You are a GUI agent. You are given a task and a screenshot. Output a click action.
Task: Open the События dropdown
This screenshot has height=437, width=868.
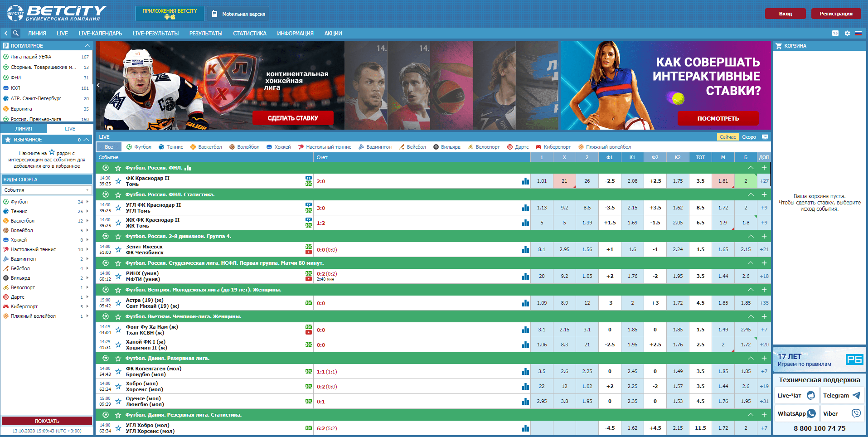tap(47, 190)
